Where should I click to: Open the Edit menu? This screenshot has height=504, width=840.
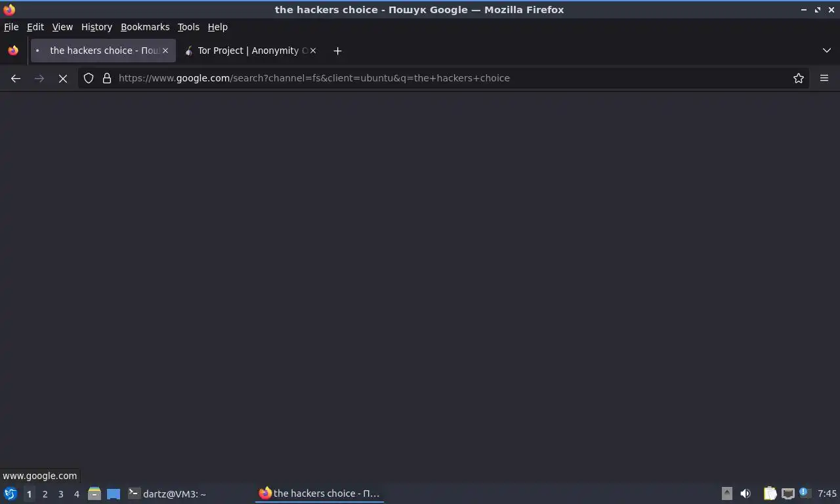pyautogui.click(x=35, y=27)
